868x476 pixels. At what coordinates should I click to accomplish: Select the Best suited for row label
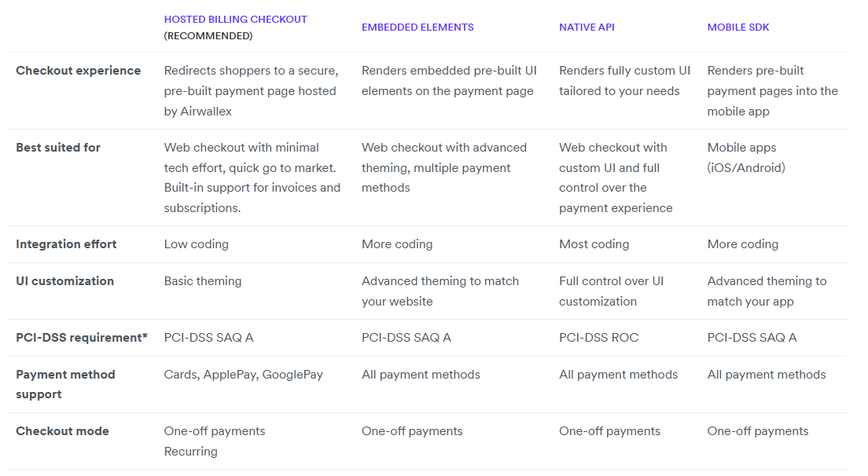pos(58,148)
